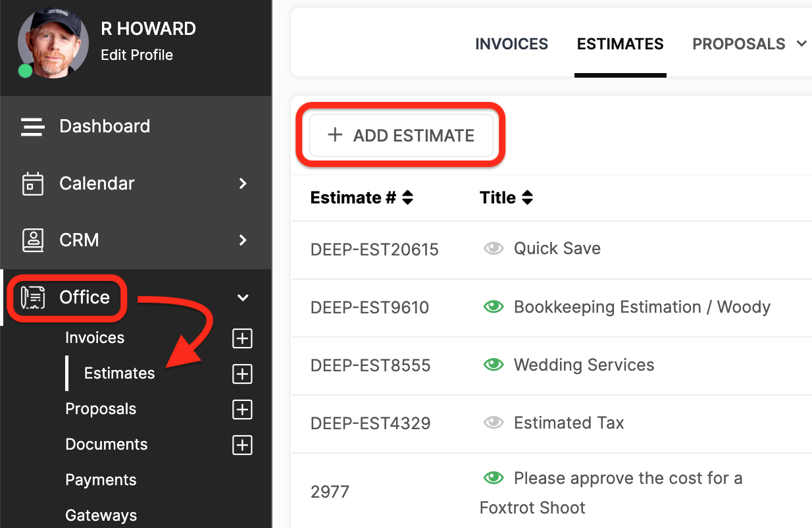The width and height of the screenshot is (812, 528).
Task: Open the Proposals tab dropdown arrow
Action: [x=801, y=44]
